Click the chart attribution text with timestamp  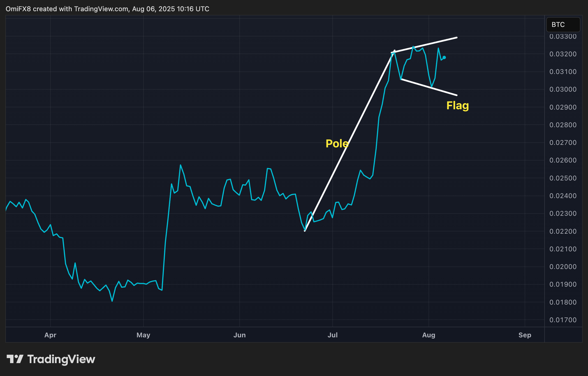click(x=107, y=9)
